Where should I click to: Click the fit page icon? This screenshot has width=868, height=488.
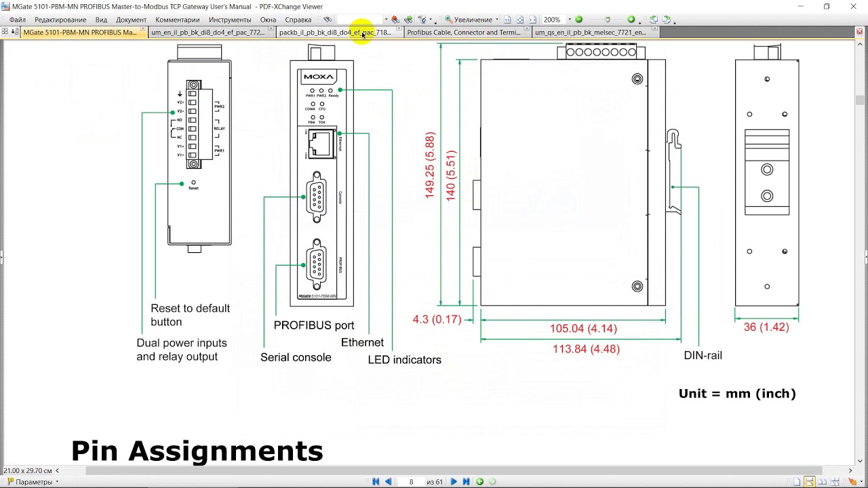pyautogui.click(x=520, y=20)
